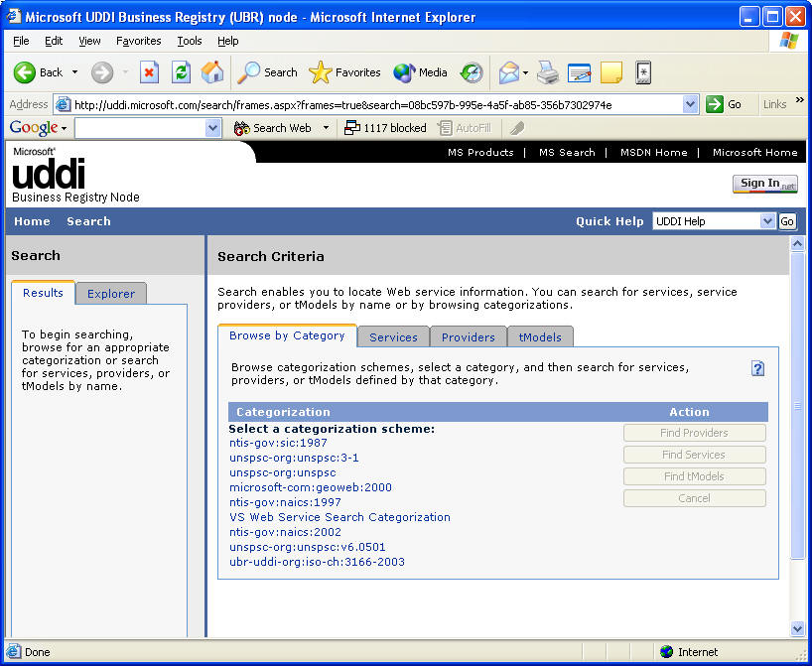This screenshot has height=666, width=812.
Task: Stop page loading with the red X icon
Action: pos(149,72)
